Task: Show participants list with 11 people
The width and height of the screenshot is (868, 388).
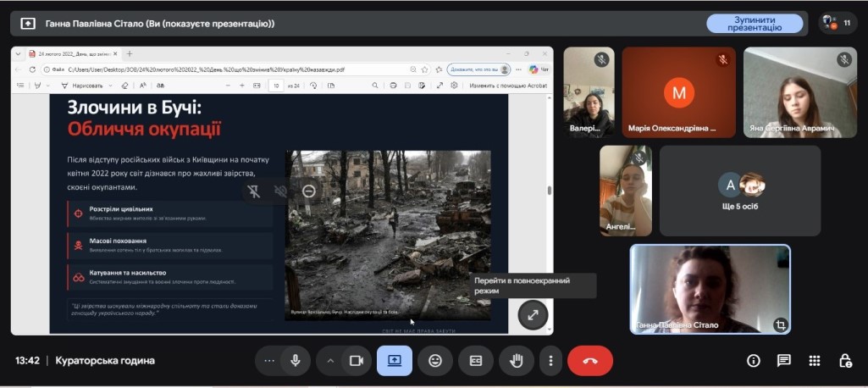Action: coord(838,24)
